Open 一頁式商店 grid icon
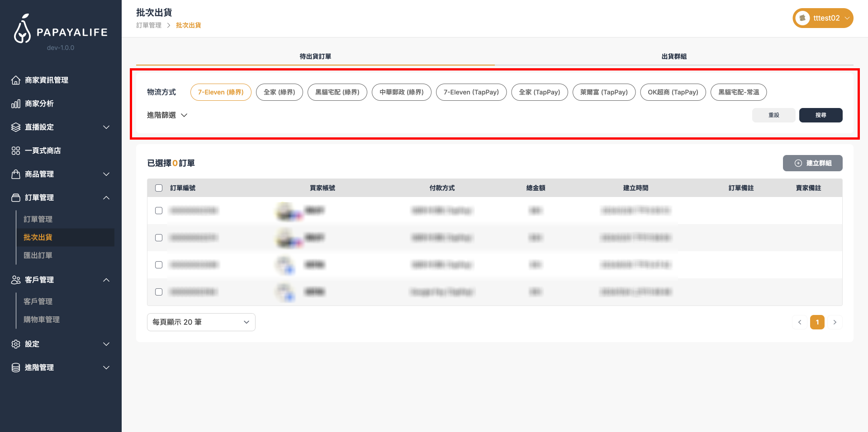The height and width of the screenshot is (432, 868). pos(16,150)
